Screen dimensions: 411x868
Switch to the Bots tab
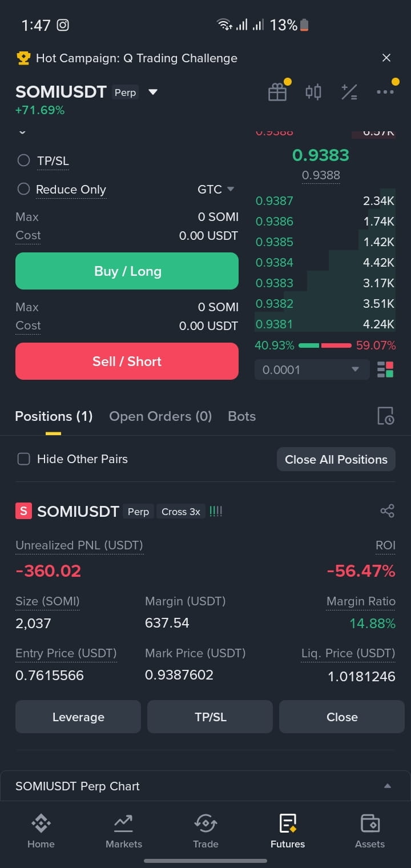click(241, 416)
